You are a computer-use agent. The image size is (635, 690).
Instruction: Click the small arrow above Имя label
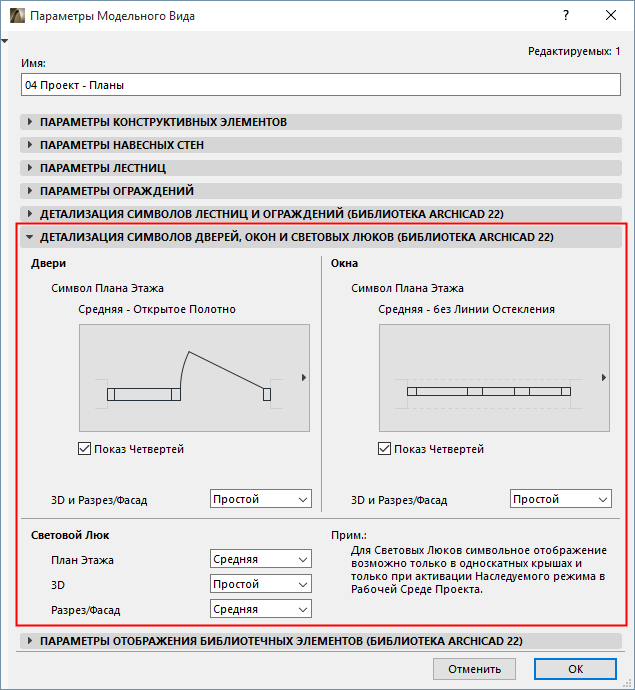pyautogui.click(x=5, y=41)
